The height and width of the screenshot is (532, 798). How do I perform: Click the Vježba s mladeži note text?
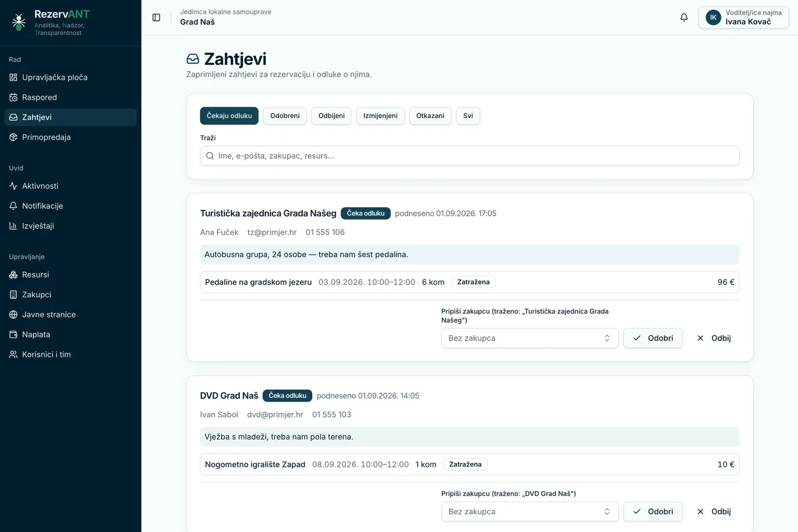pyautogui.click(x=279, y=437)
